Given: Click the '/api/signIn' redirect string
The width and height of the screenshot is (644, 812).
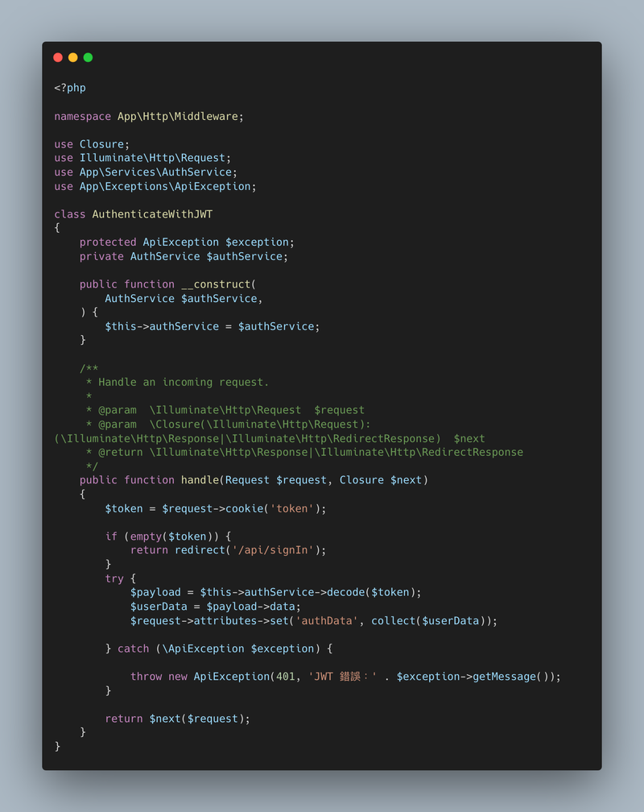Looking at the screenshot, I should [x=273, y=550].
